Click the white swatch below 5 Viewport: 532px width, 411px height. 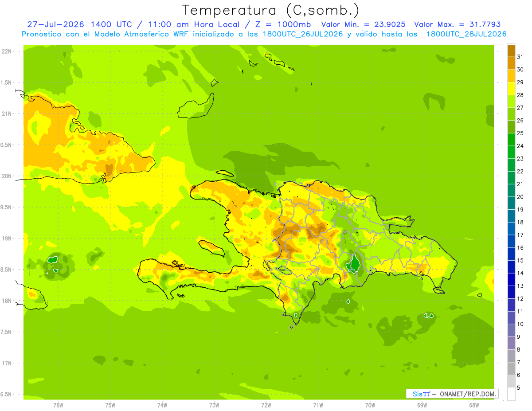click(x=511, y=394)
